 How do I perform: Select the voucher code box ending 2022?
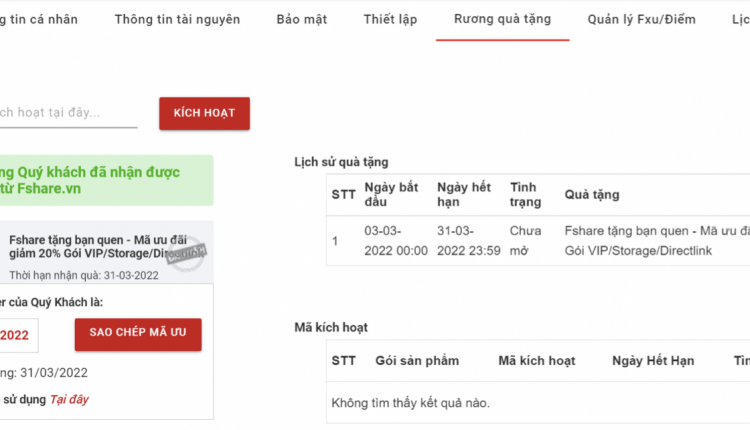[18, 335]
